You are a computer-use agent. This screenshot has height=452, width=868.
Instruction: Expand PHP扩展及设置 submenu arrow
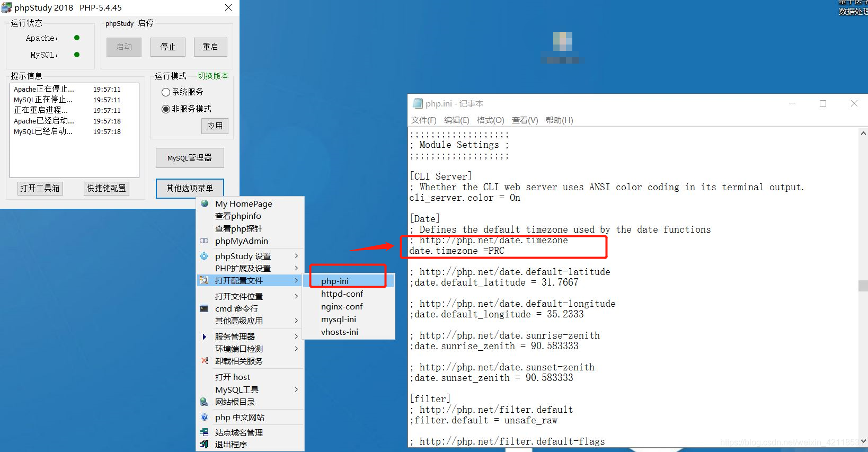point(296,268)
